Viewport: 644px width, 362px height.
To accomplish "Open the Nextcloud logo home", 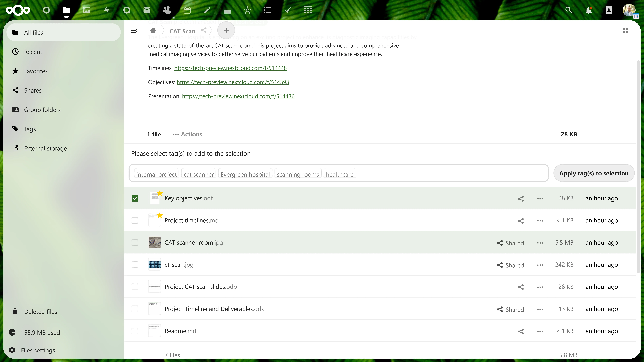I will tap(18, 10).
